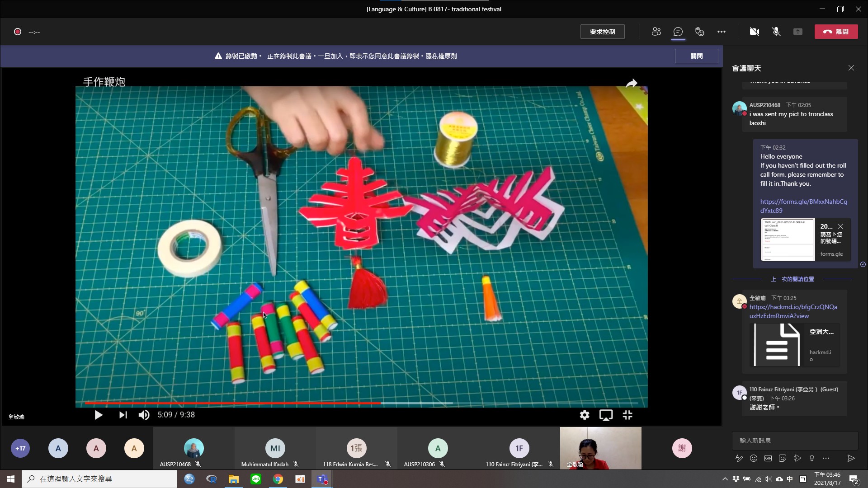Show the participants panel
Viewport: 868px width, 488px height.
coord(656,32)
